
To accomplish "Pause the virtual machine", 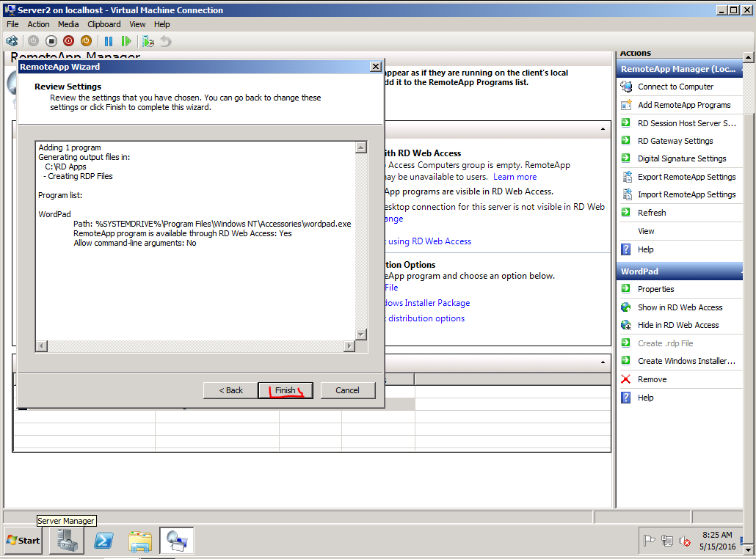I will click(109, 41).
